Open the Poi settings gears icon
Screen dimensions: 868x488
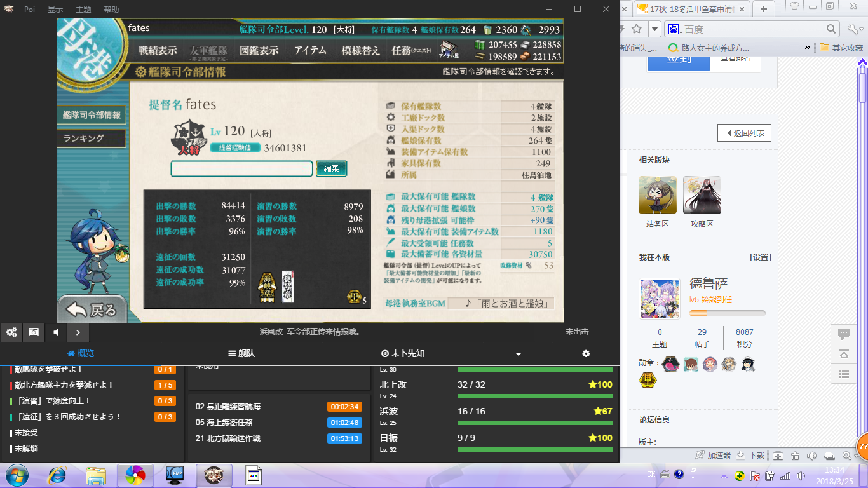click(x=11, y=332)
